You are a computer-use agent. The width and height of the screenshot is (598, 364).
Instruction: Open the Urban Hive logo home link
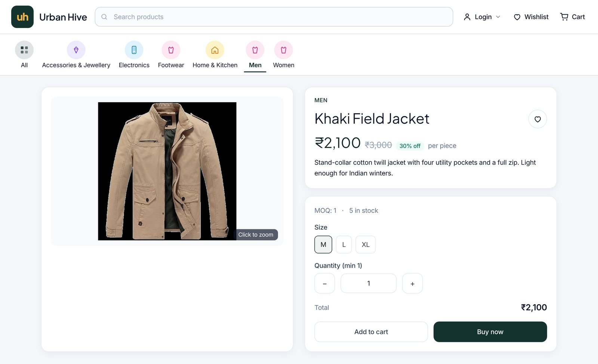[x=49, y=17]
